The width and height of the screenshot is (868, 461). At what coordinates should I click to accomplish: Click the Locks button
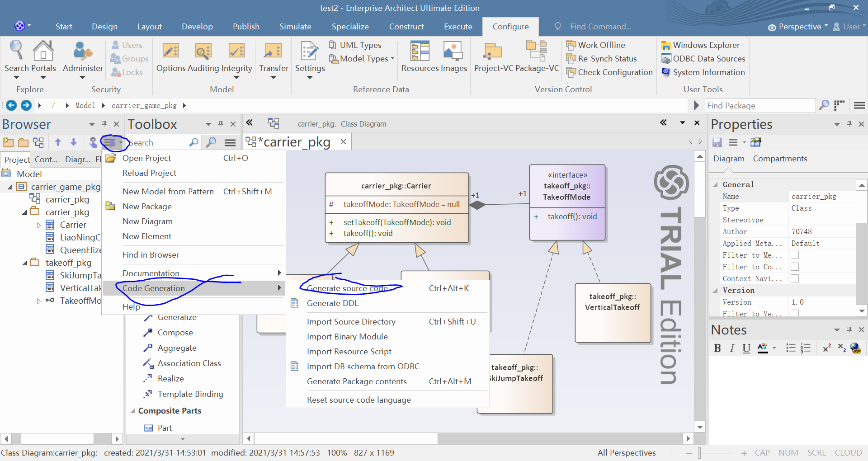tap(127, 72)
